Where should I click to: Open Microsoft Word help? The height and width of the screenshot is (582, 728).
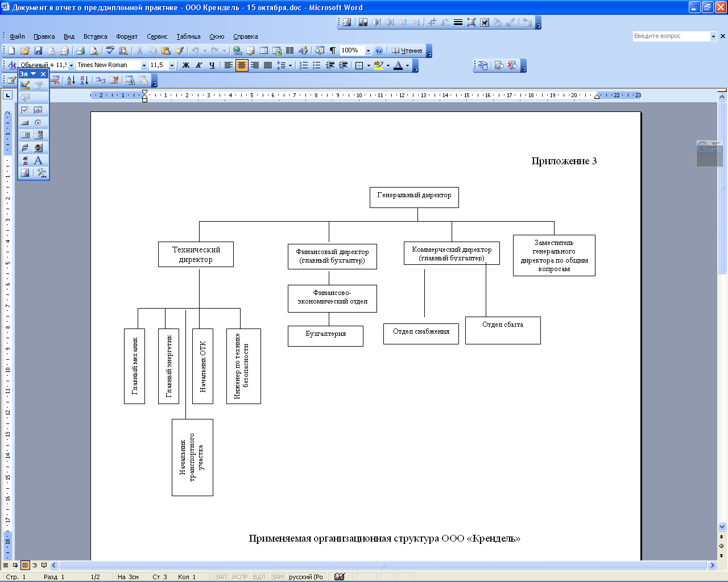(x=379, y=51)
